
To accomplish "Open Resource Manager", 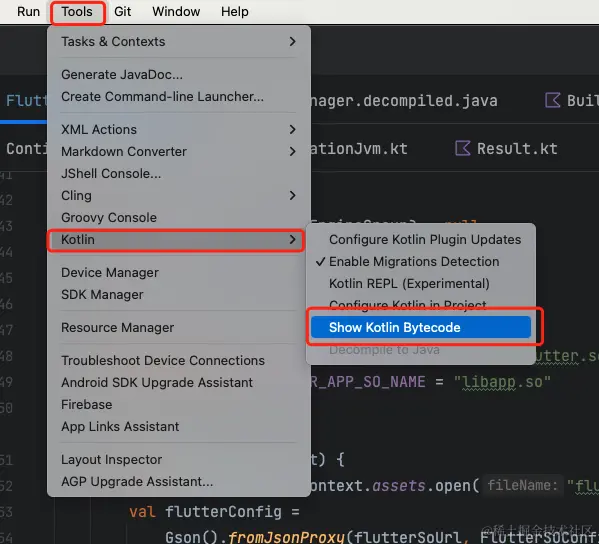I will [179, 327].
